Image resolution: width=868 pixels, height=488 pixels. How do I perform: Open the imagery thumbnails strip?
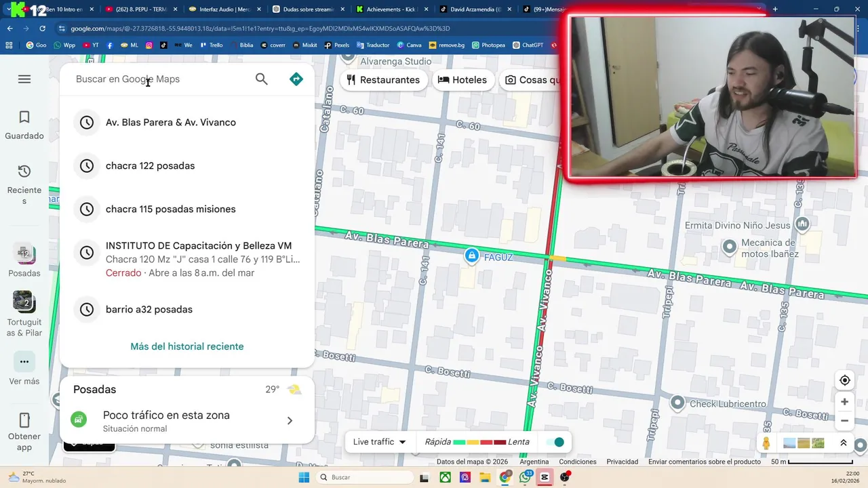(x=804, y=443)
